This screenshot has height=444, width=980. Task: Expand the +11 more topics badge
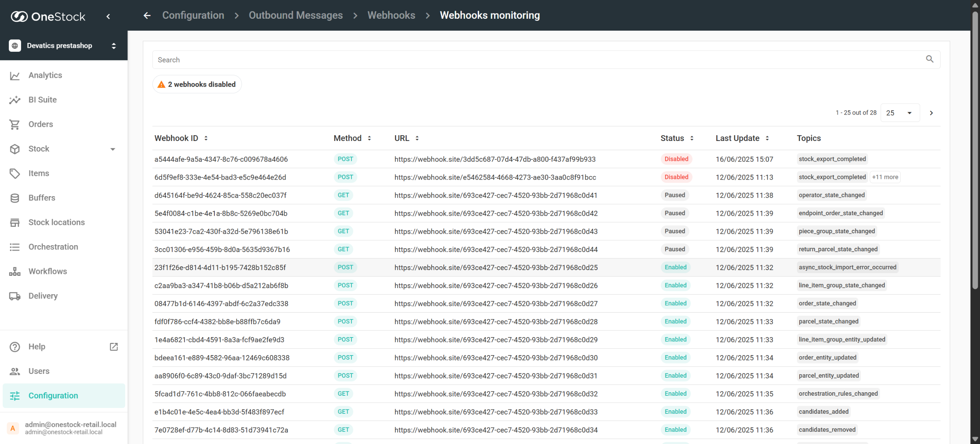point(885,177)
